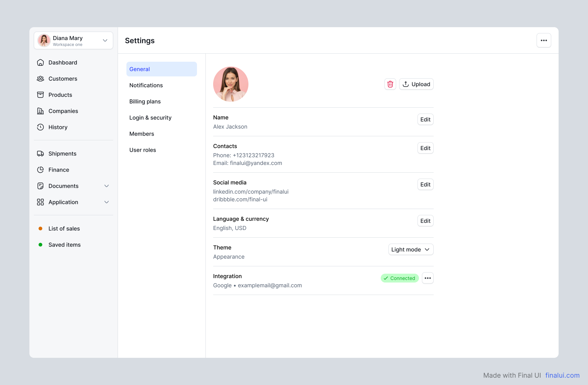Select the Dashboard icon in sidebar
The height and width of the screenshot is (385, 588).
[x=40, y=62]
